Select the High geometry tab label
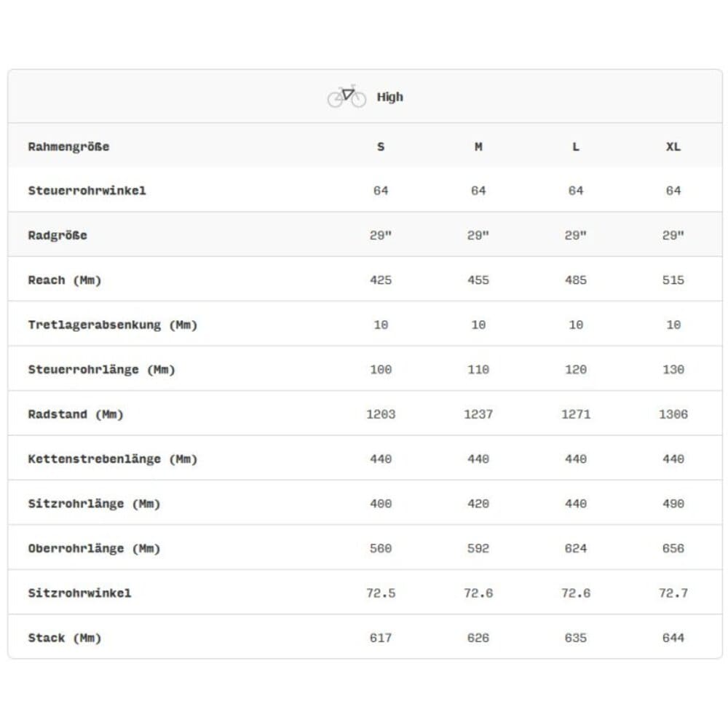 [x=389, y=97]
